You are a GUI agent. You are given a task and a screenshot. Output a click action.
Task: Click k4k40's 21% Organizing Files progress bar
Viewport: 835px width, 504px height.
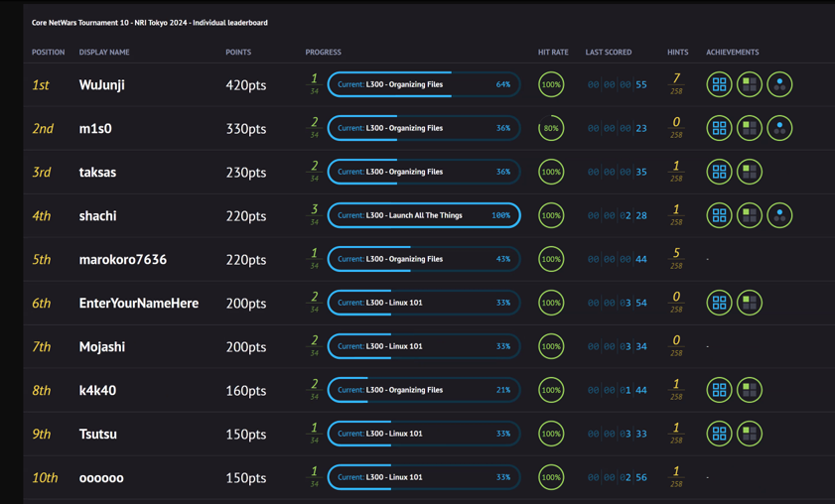pos(424,390)
